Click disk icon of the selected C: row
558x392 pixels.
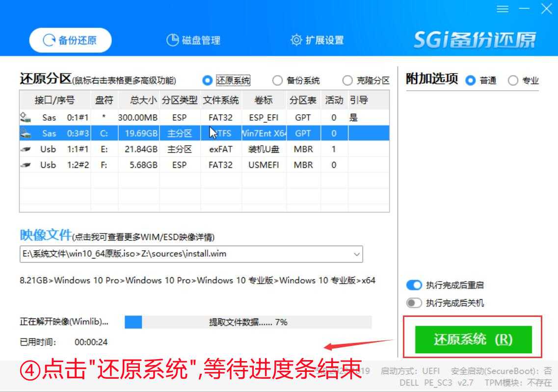[26, 133]
